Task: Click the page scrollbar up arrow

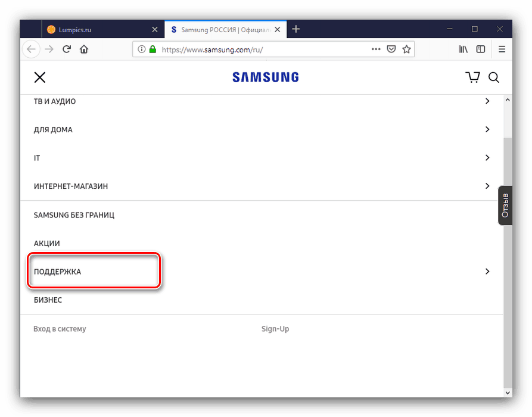Action: tap(508, 99)
